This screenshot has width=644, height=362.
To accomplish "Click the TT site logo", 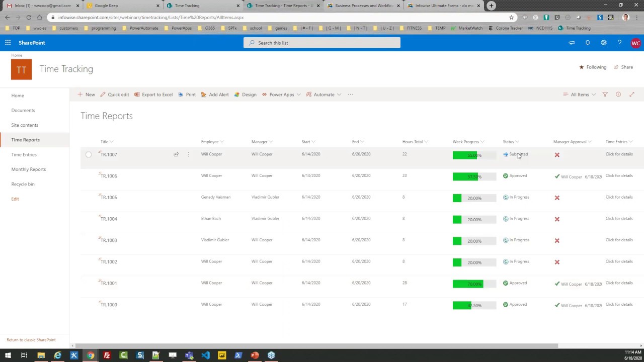I will (21, 69).
